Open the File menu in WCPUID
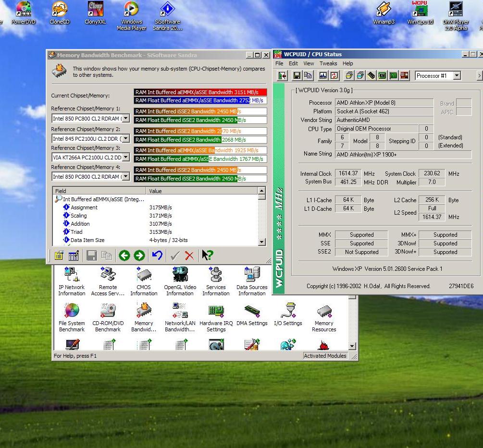483x448 pixels. point(279,63)
